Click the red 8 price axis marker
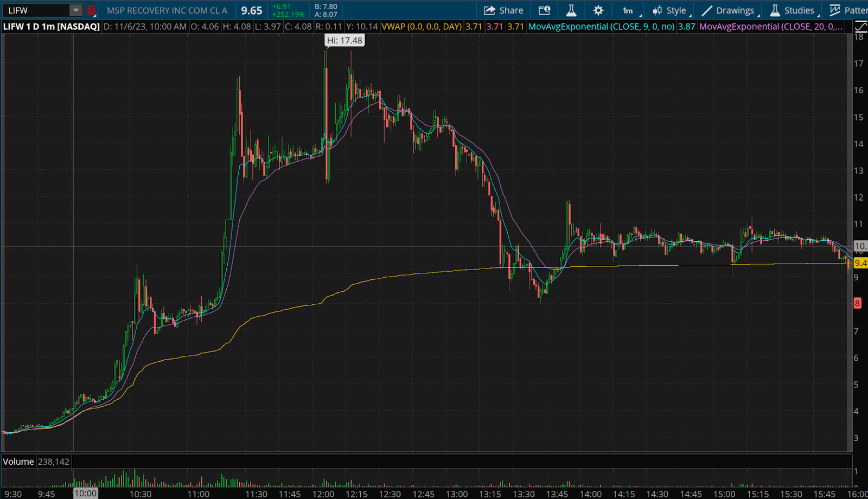This screenshot has width=868, height=499. click(857, 303)
